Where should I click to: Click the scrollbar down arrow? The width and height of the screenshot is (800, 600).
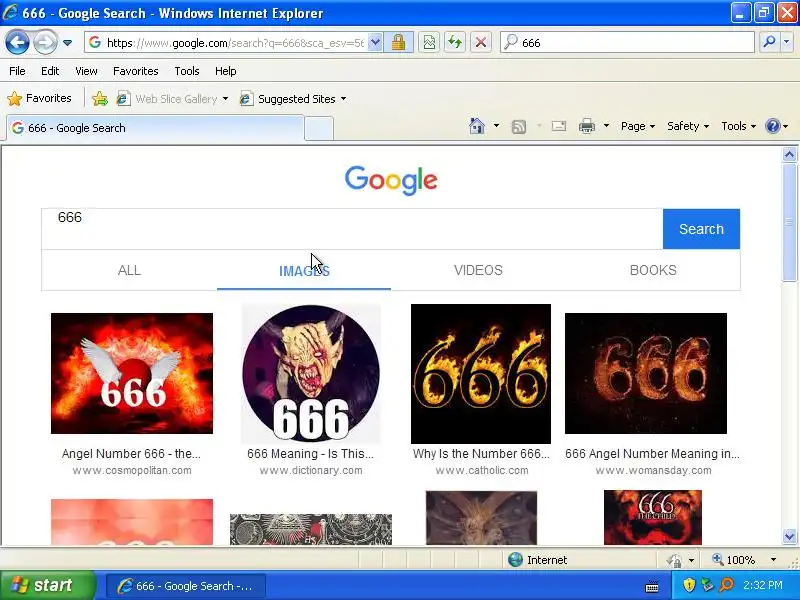coord(789,536)
